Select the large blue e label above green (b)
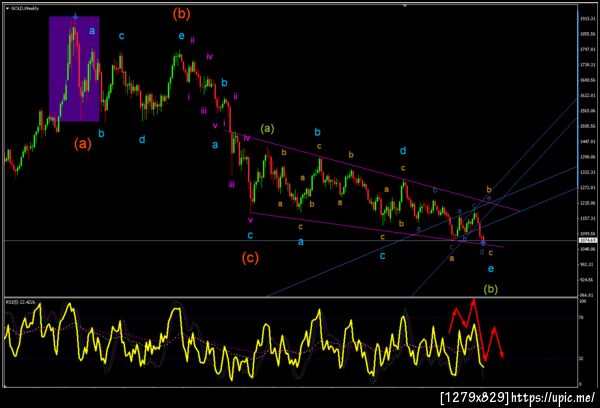 pyautogui.click(x=491, y=269)
